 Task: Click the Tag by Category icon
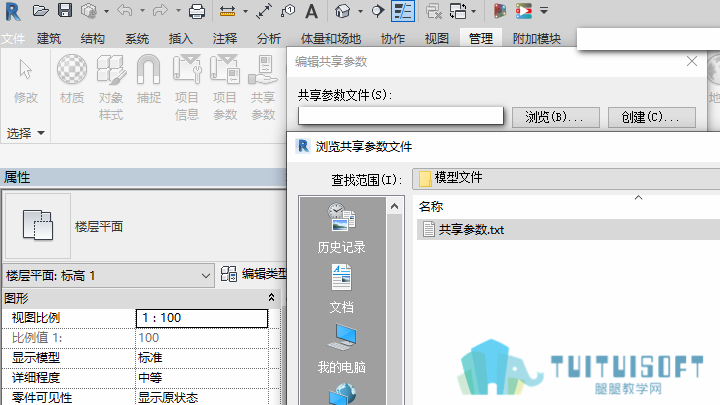(288, 11)
